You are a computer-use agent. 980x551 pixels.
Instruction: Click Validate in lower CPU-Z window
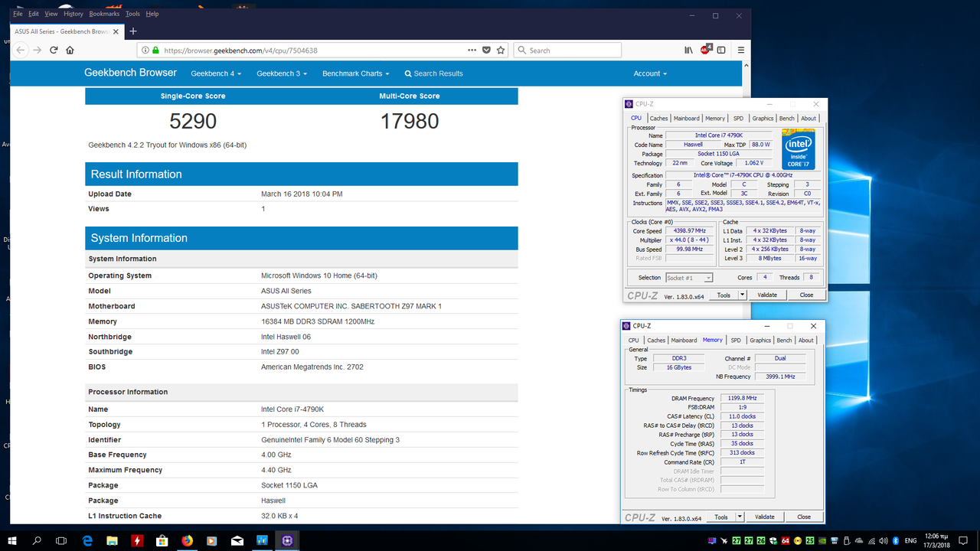click(765, 517)
